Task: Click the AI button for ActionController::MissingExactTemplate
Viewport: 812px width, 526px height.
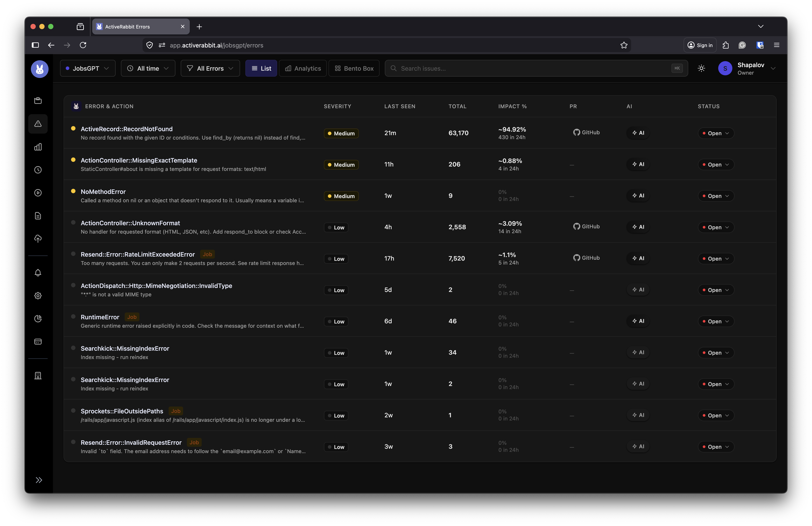Action: coord(638,165)
